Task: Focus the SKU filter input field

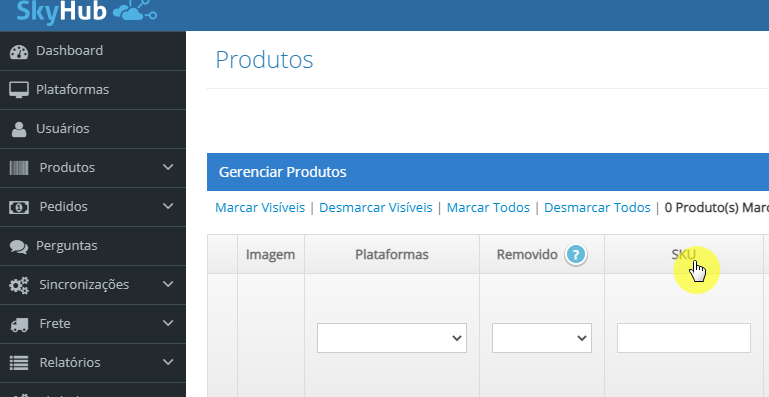Action: pyautogui.click(x=684, y=338)
